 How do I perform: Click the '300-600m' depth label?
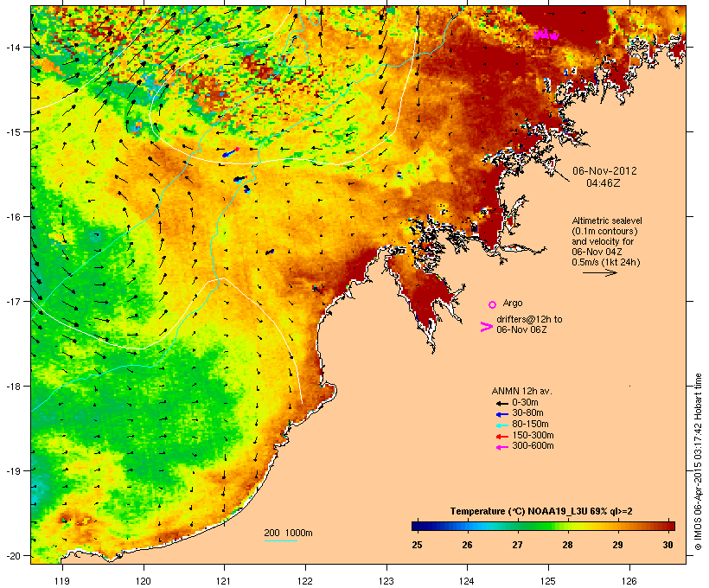[x=533, y=446]
